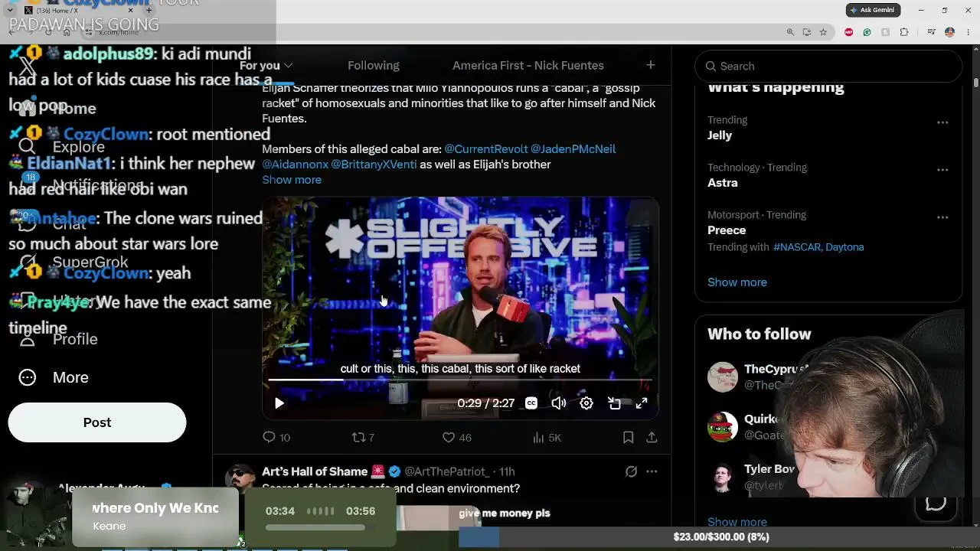Open a new browser tab
Screen dimensions: 980x551
coord(149,10)
